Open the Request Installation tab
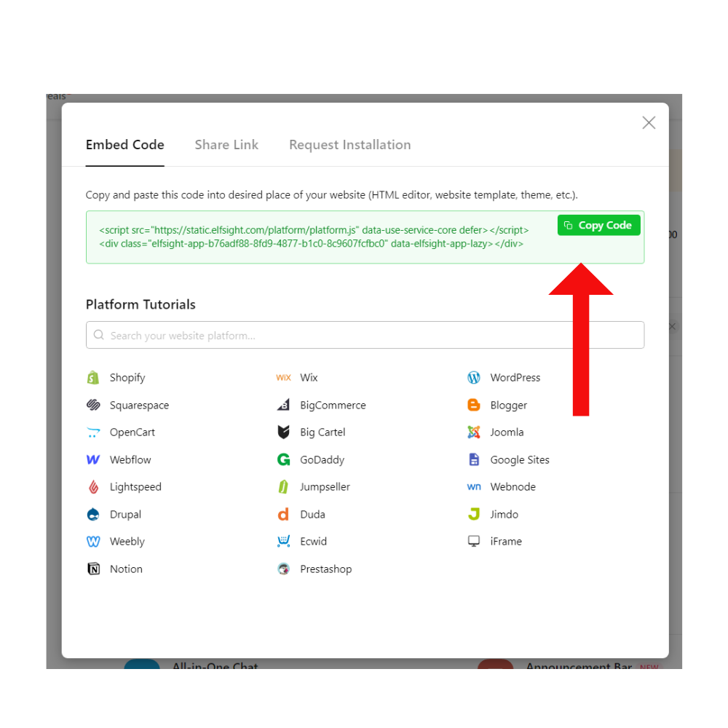 click(x=350, y=145)
